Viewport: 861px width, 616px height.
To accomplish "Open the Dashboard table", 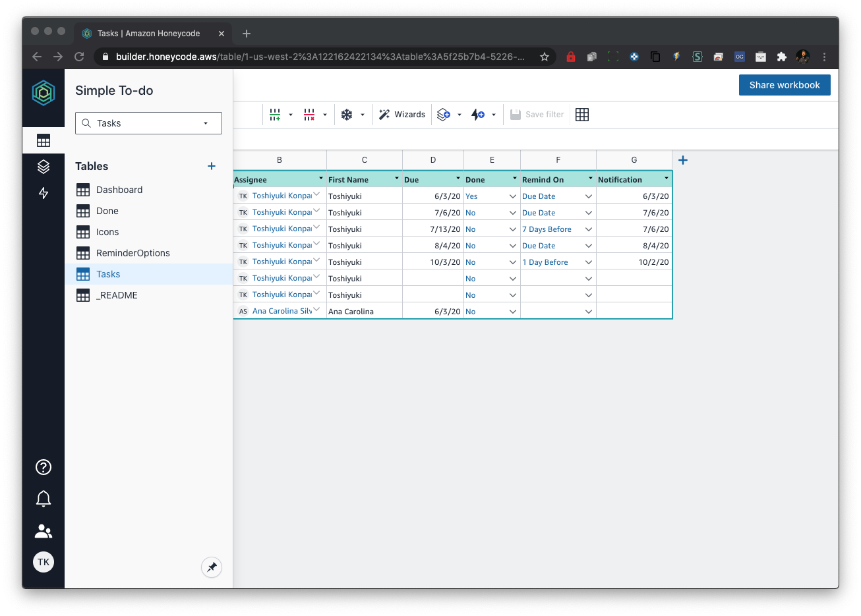I will coord(148,190).
